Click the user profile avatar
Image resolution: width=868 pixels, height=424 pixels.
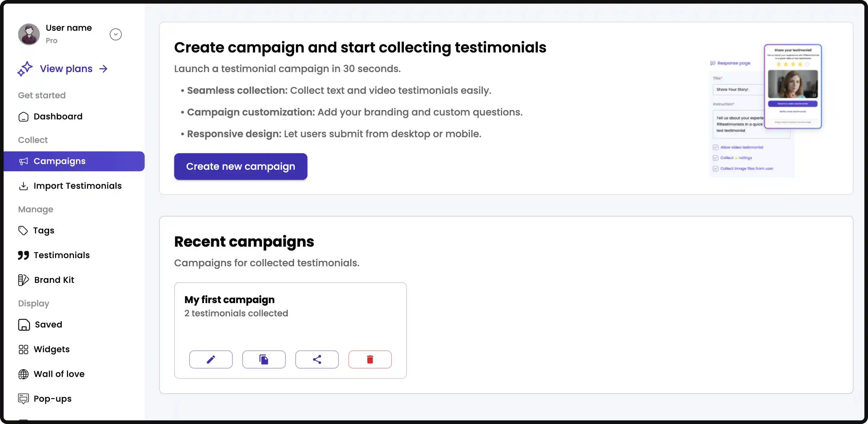click(29, 34)
